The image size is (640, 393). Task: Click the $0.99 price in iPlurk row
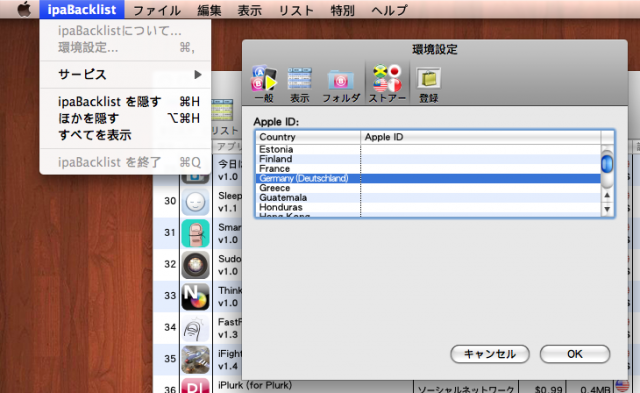point(548,389)
